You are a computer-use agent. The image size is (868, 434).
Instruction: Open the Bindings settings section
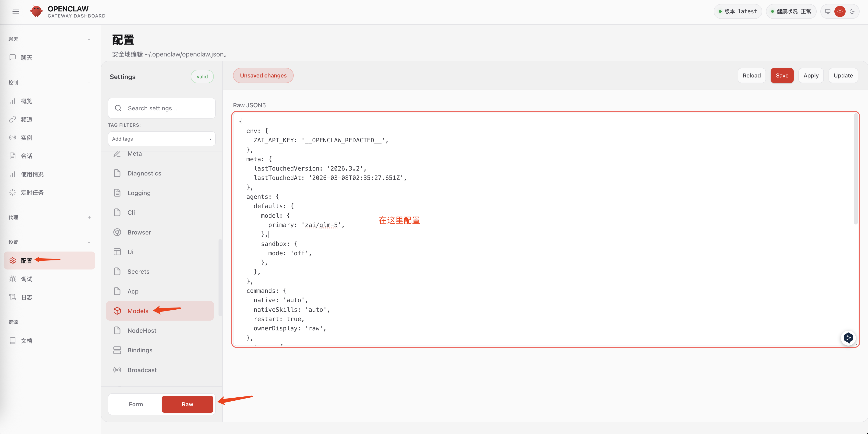pyautogui.click(x=140, y=350)
